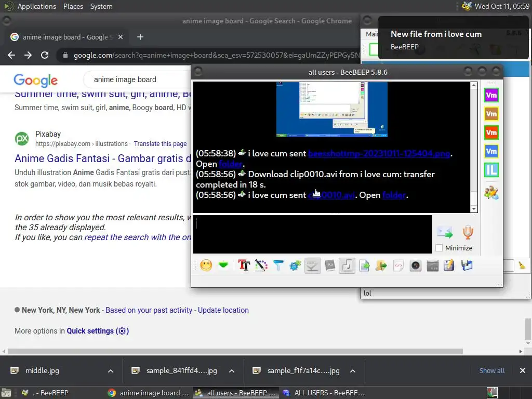The height and width of the screenshot is (399, 532).
Task: Toggle the Aa dictionary word completion icon
Action: (330, 265)
